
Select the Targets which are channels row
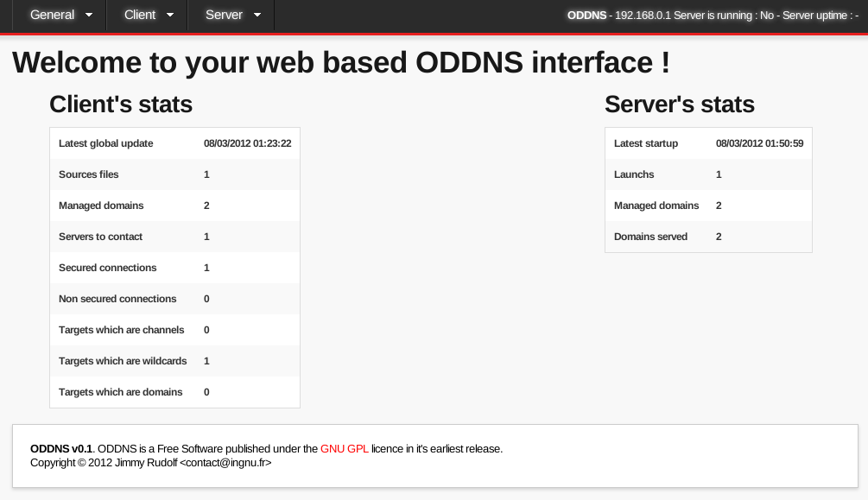(174, 330)
